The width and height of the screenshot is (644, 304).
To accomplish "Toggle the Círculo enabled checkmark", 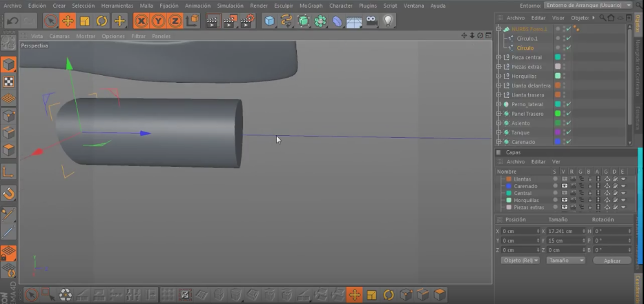I will (569, 48).
